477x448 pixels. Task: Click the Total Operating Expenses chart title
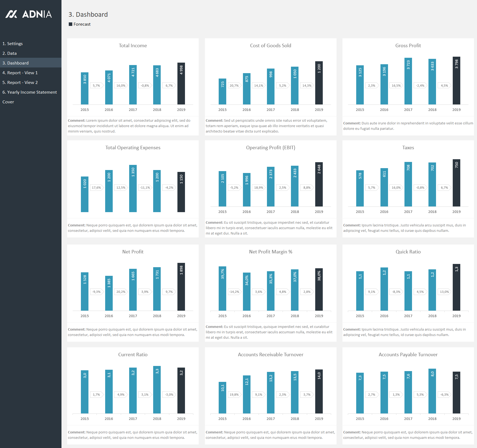tap(133, 148)
